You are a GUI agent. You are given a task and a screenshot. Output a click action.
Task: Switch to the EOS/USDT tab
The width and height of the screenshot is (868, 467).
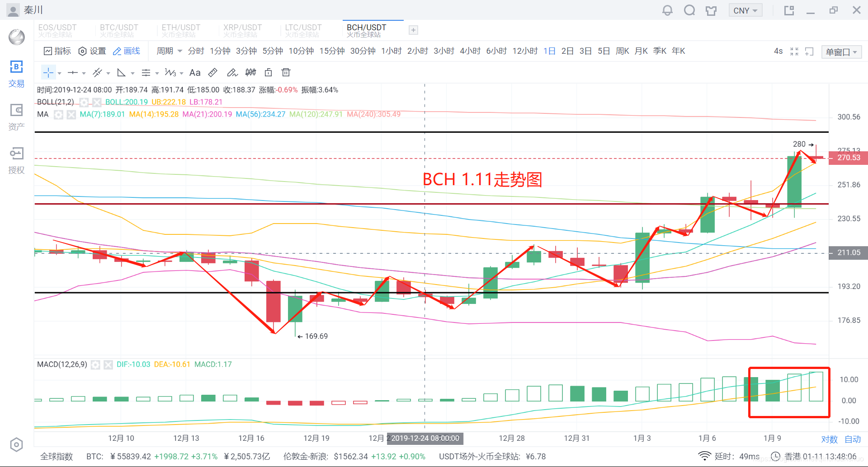tap(57, 30)
